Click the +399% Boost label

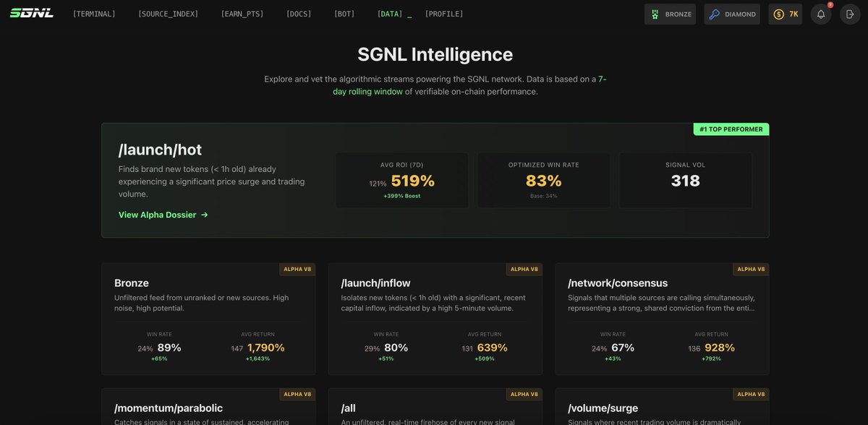402,196
